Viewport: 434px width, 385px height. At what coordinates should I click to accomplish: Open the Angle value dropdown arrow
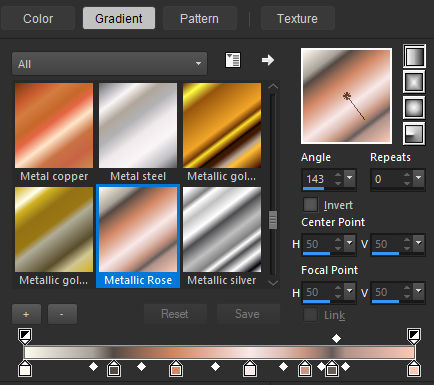pyautogui.click(x=350, y=178)
